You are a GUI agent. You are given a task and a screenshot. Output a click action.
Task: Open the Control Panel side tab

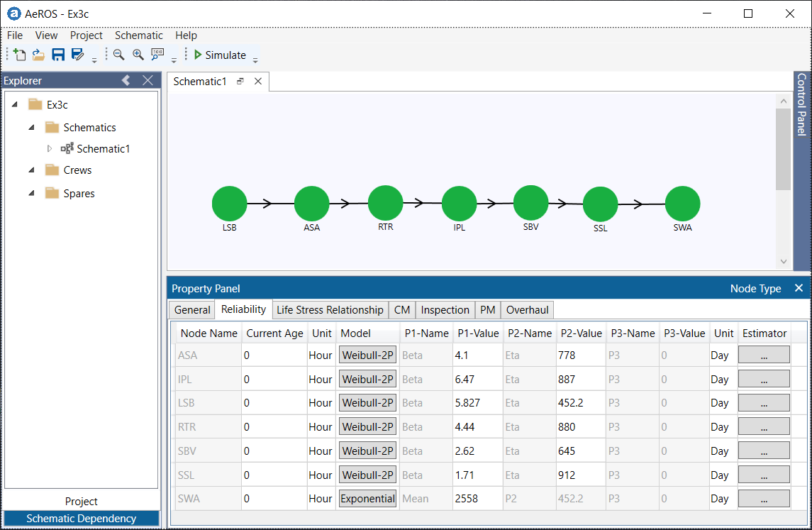(x=801, y=104)
